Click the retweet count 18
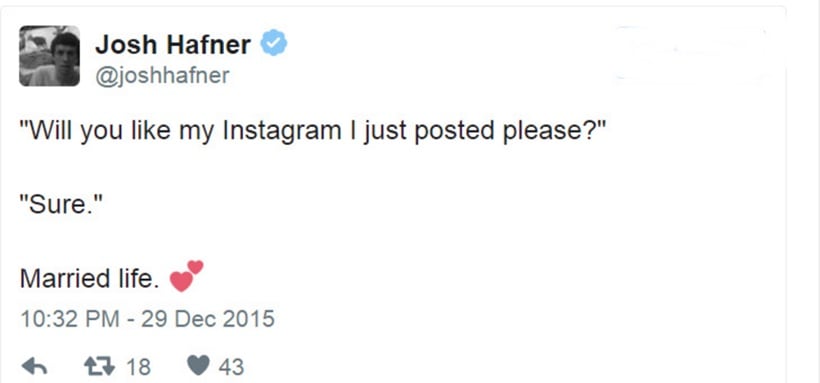This screenshot has height=383, width=820. [x=139, y=367]
